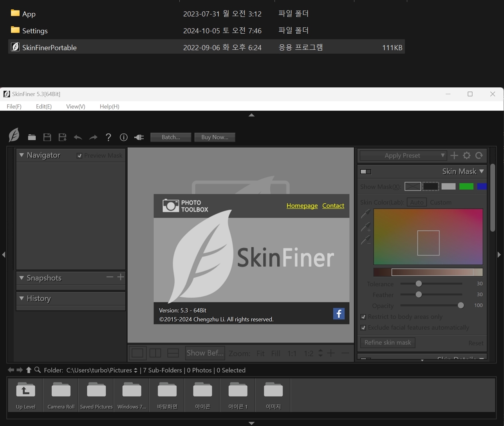
Task: Click the plug-in connector icon
Action: [x=139, y=137]
